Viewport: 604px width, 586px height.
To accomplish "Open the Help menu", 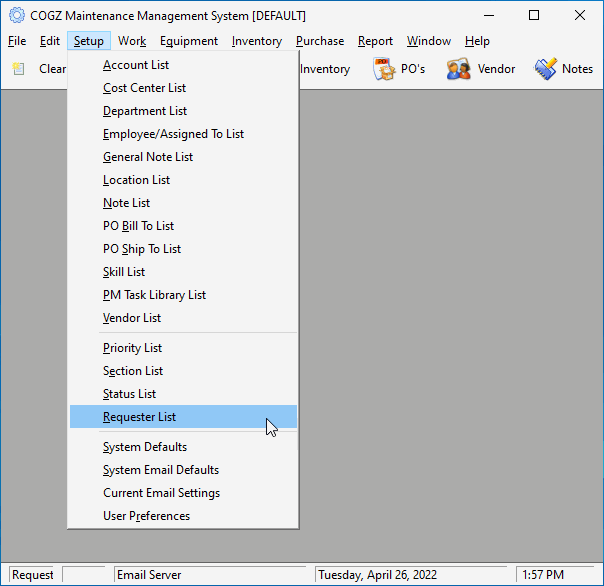I will pos(477,41).
